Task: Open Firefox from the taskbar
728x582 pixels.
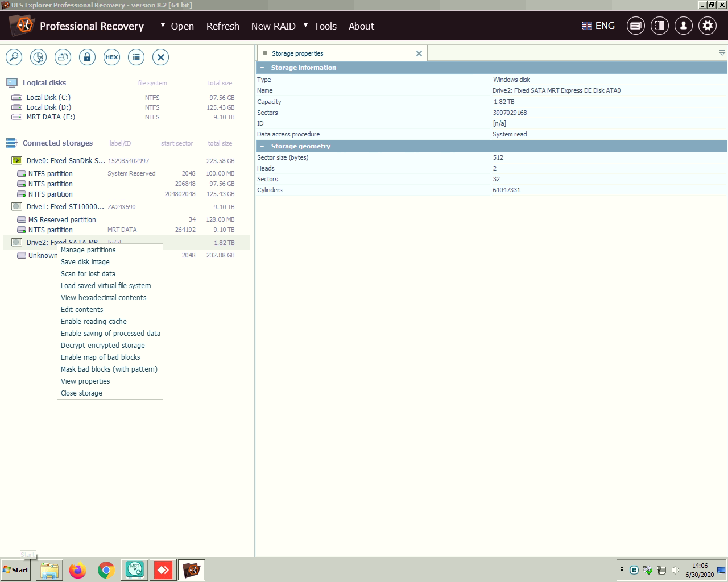Action: coord(78,569)
